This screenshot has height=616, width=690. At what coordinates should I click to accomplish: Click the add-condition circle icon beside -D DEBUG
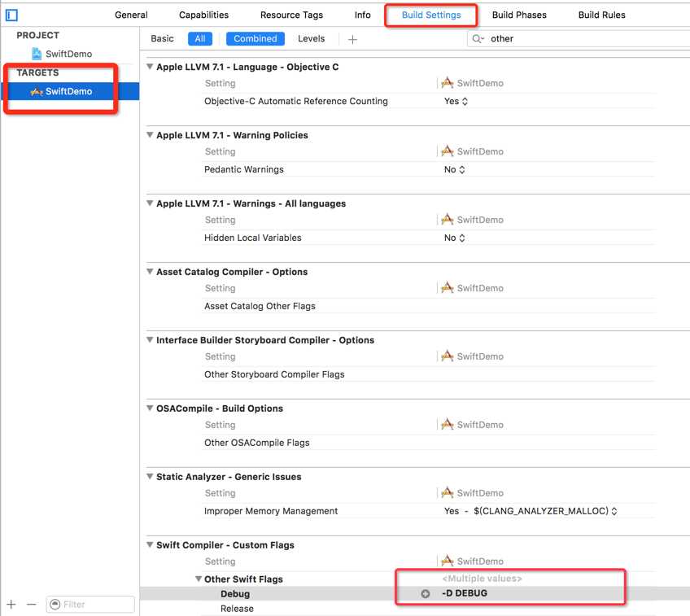pyautogui.click(x=425, y=593)
